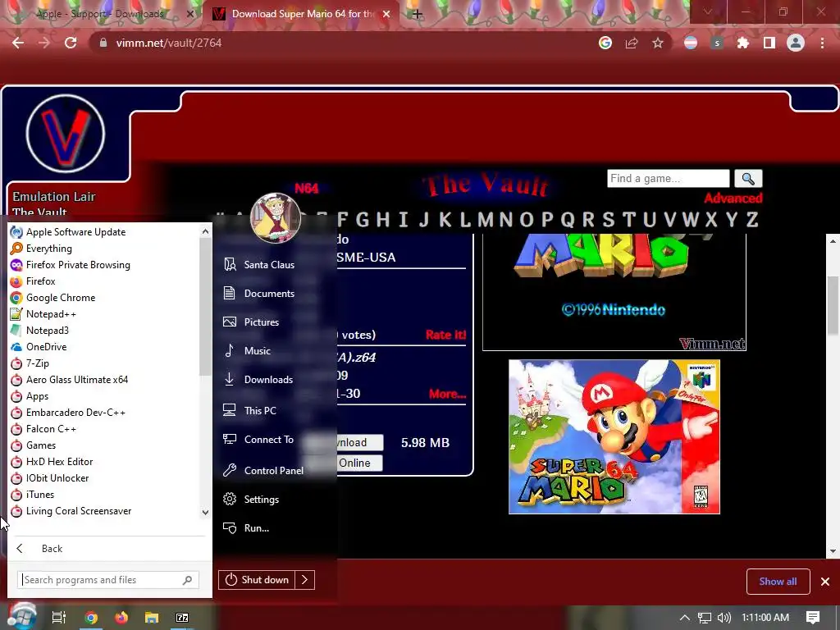The image size is (840, 630).
Task: Click the Super Mario 64 box art
Action: (614, 436)
